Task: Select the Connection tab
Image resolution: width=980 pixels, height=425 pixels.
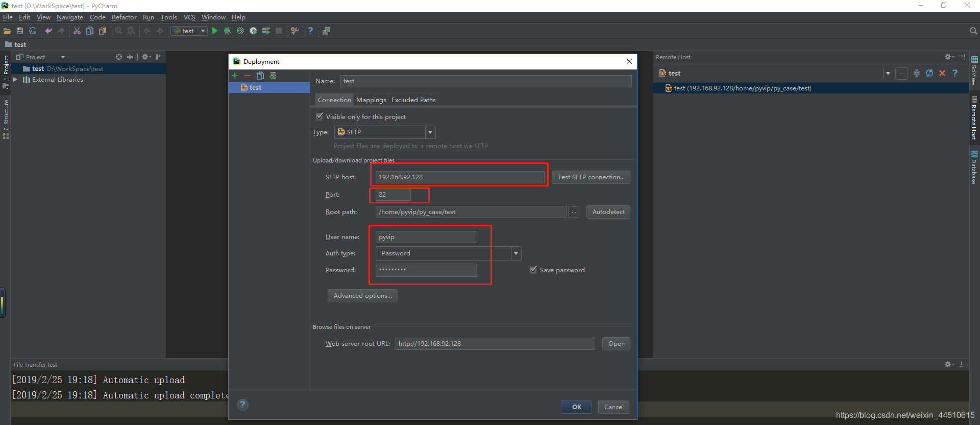Action: click(x=334, y=100)
